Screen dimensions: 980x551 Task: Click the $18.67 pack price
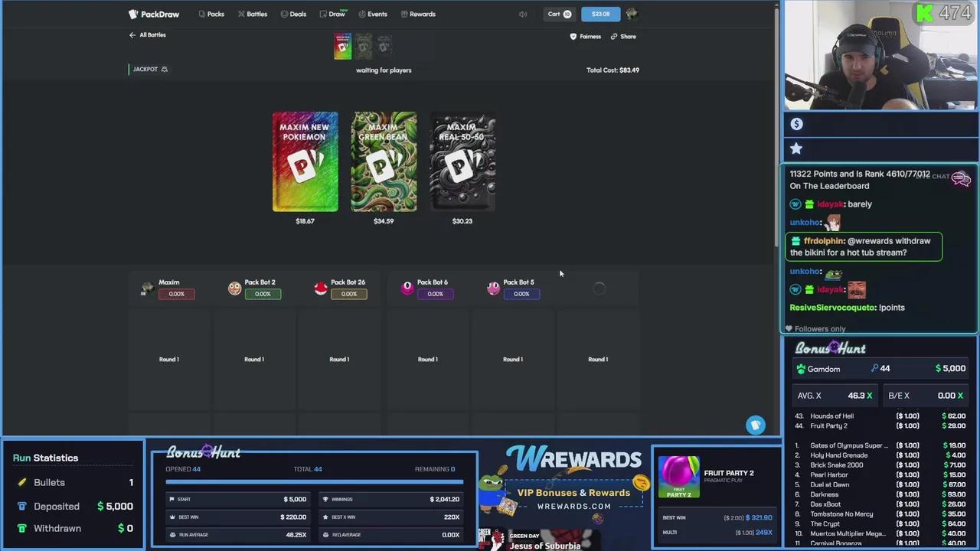305,221
